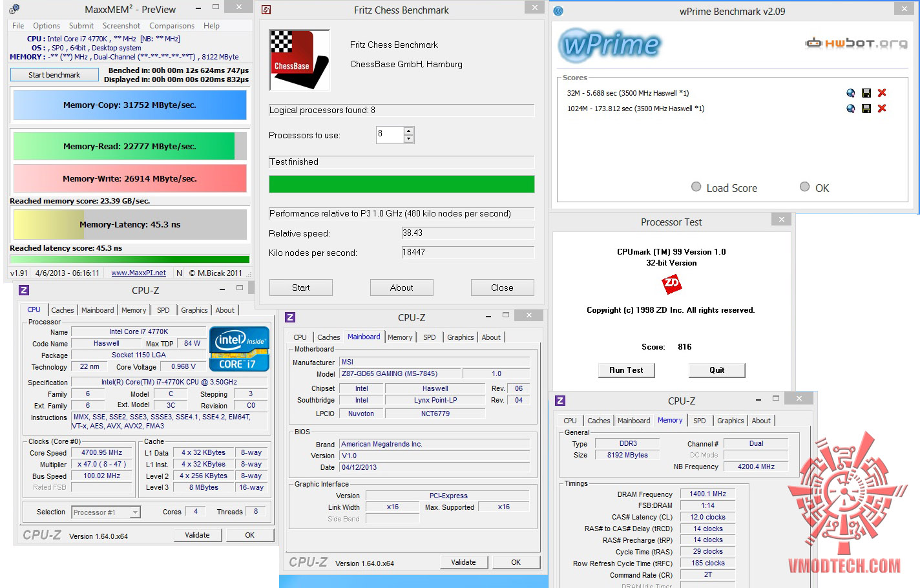The height and width of the screenshot is (588, 920).
Task: Delete the 32M score red X
Action: click(x=882, y=93)
